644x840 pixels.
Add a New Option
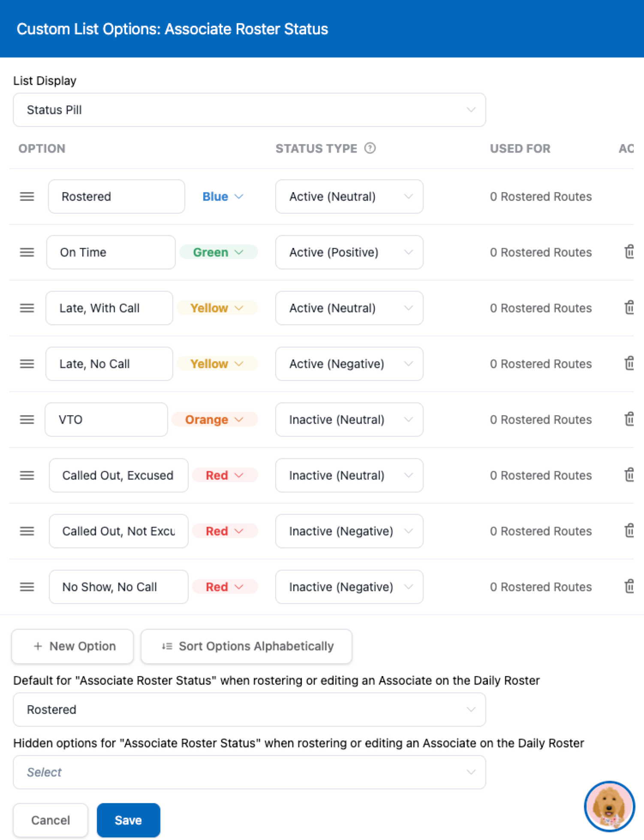tap(72, 646)
